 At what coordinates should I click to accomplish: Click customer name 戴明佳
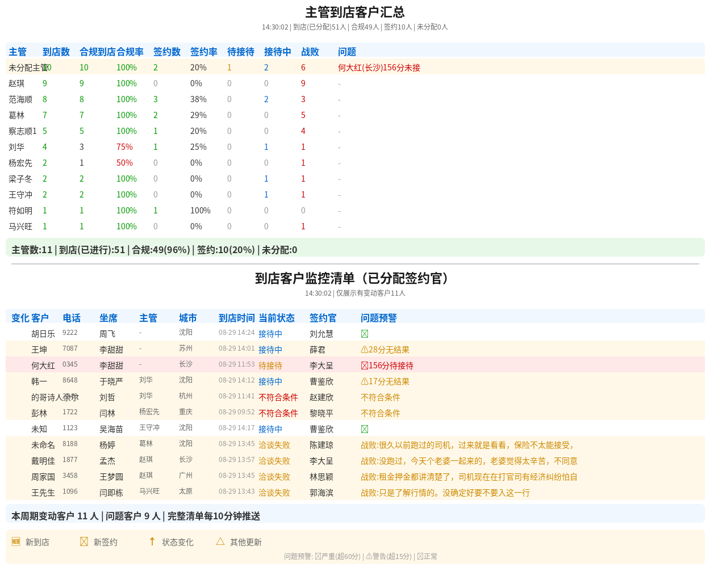(43, 461)
